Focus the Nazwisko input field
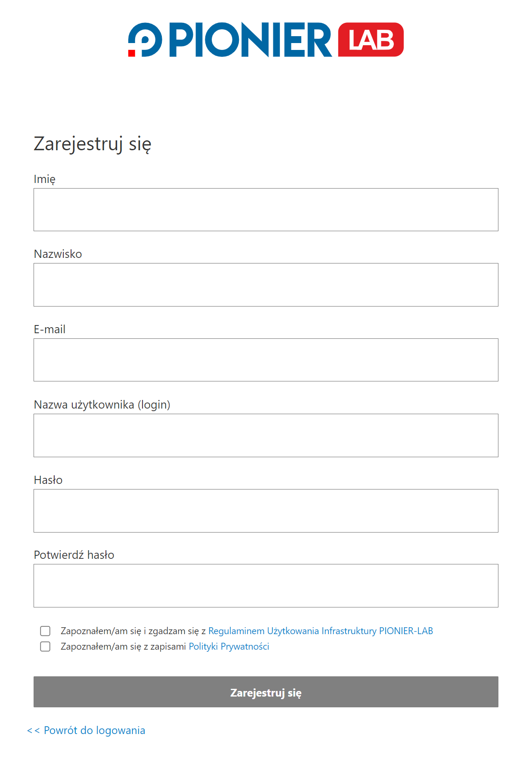Image resolution: width=532 pixels, height=762 pixels. pyautogui.click(x=266, y=285)
